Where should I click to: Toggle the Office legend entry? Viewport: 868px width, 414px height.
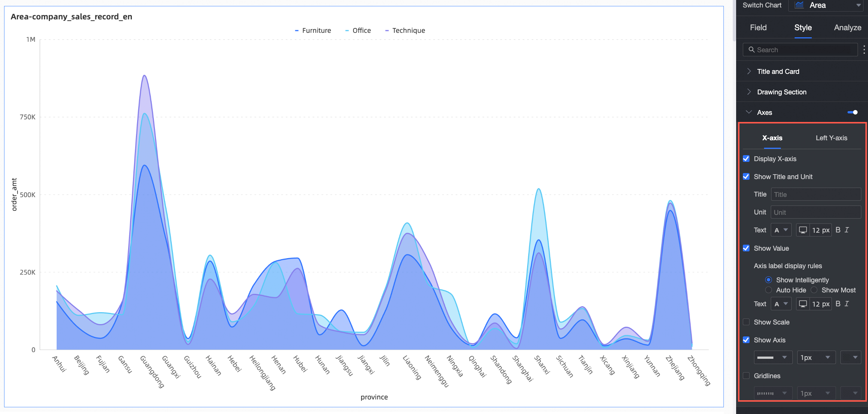(x=358, y=31)
